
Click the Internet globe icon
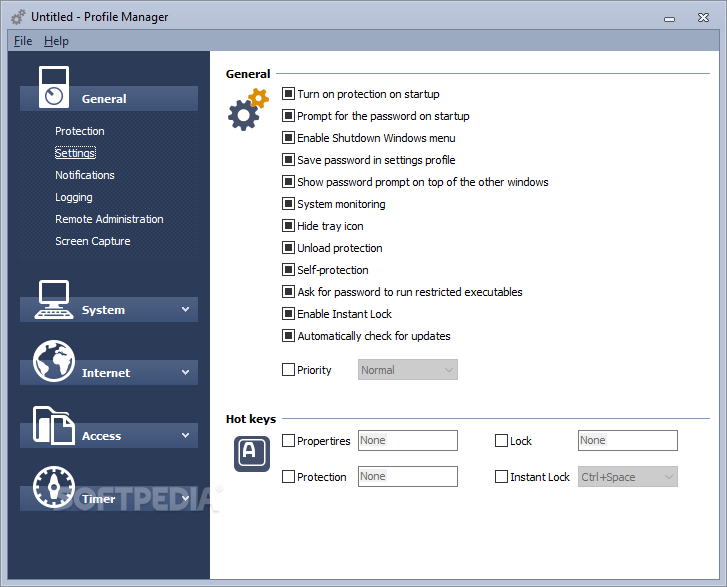click(54, 361)
